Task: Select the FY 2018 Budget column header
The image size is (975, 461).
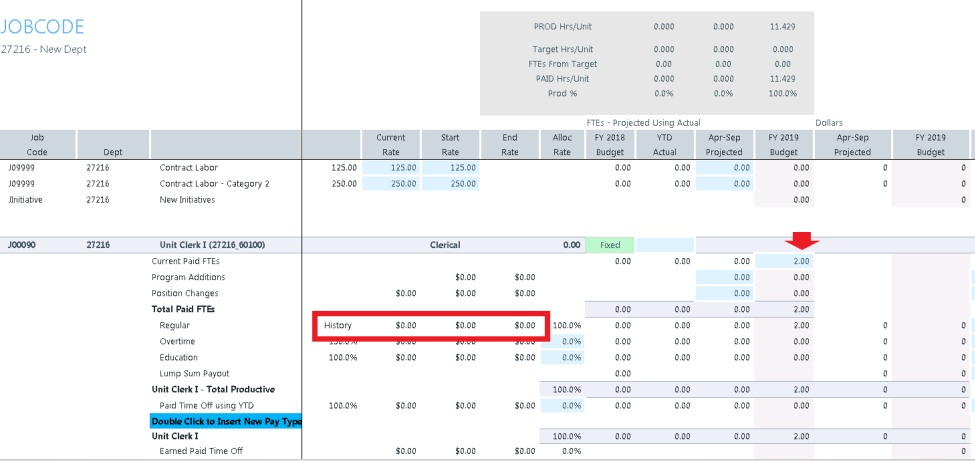Action: [x=609, y=144]
